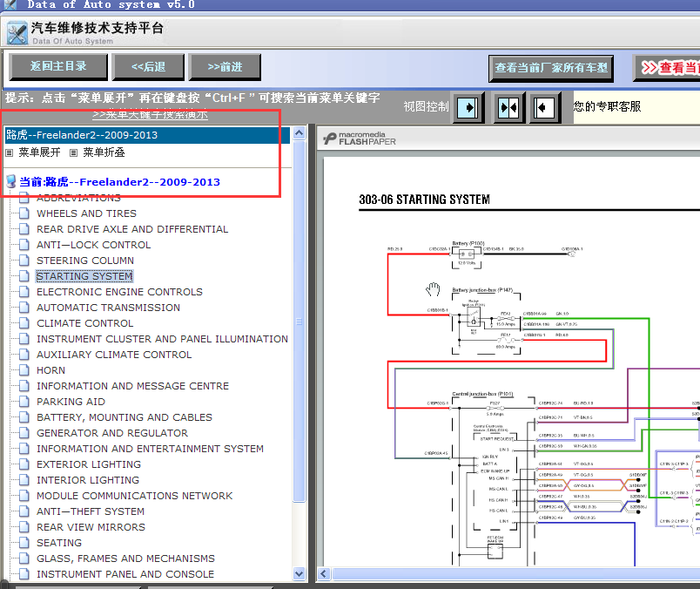Click tree panel scroll-up arrow
Image resolution: width=700 pixels, height=589 pixels.
(x=300, y=132)
